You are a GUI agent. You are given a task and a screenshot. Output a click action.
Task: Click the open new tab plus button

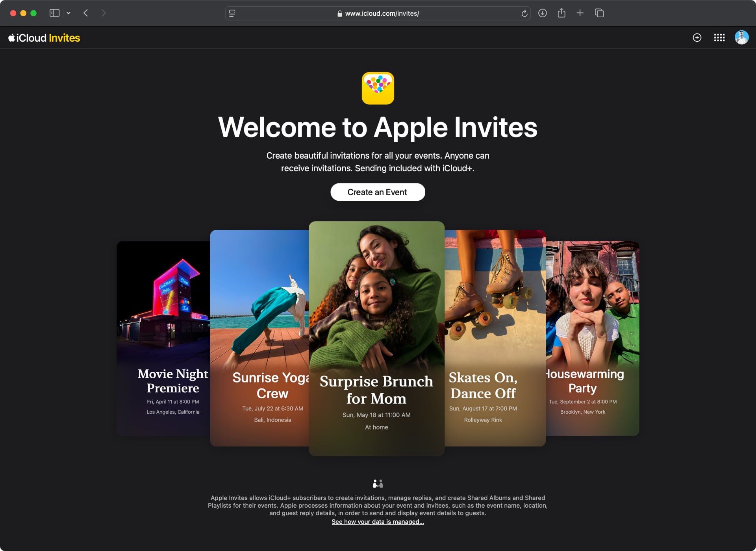(581, 13)
